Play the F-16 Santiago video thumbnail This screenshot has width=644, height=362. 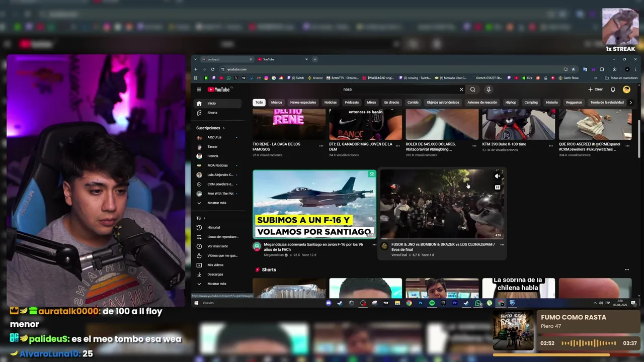[314, 204]
